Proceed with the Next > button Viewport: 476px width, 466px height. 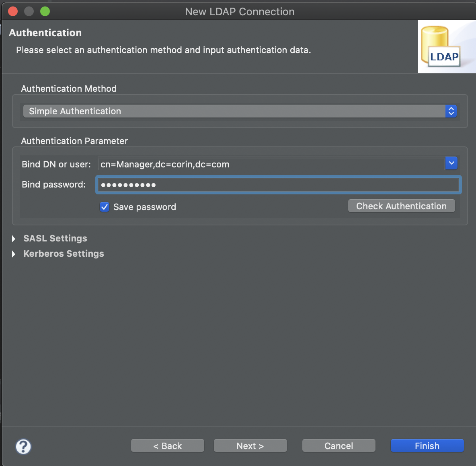250,445
